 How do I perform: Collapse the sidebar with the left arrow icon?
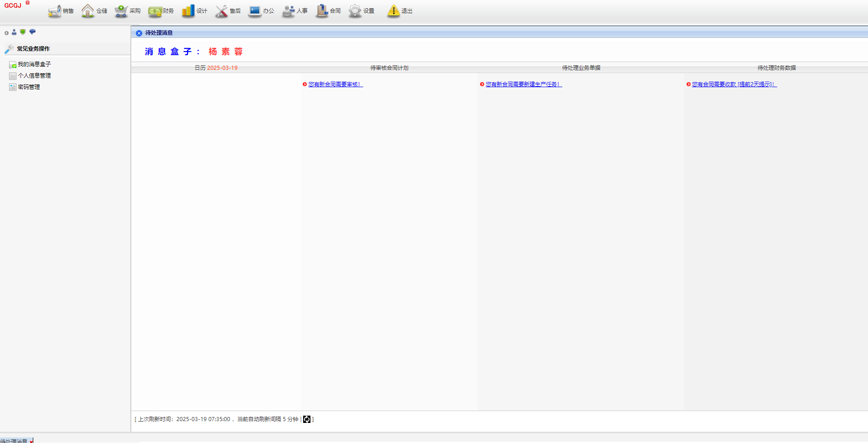(x=6, y=33)
